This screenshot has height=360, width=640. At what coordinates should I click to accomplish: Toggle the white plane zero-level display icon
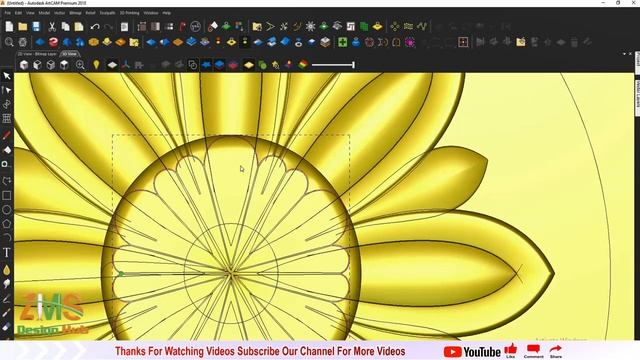click(x=112, y=65)
